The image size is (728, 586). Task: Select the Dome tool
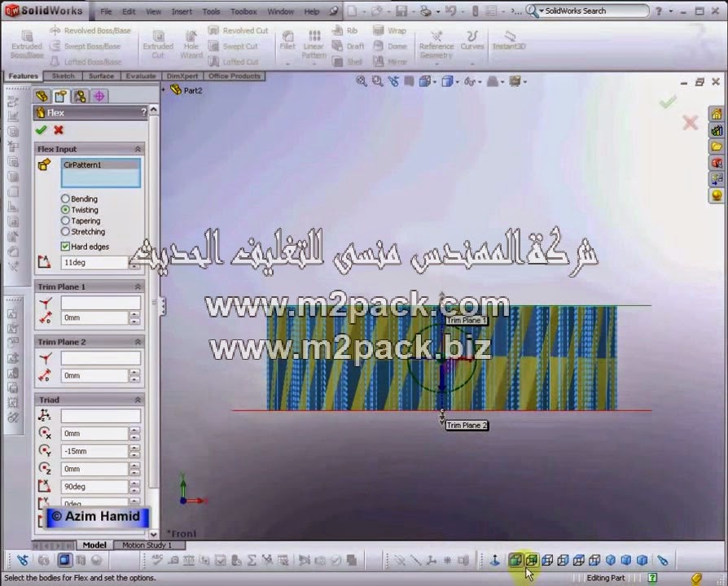[390, 46]
